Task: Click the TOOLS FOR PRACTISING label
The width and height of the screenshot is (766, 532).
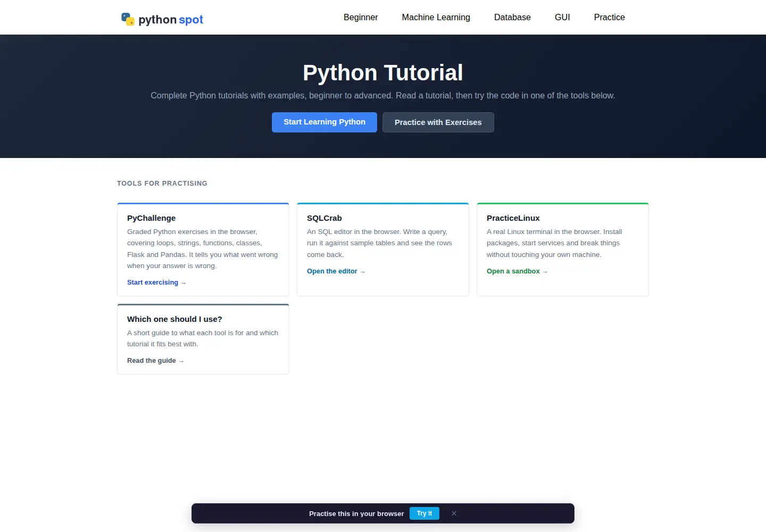Action: tap(162, 184)
